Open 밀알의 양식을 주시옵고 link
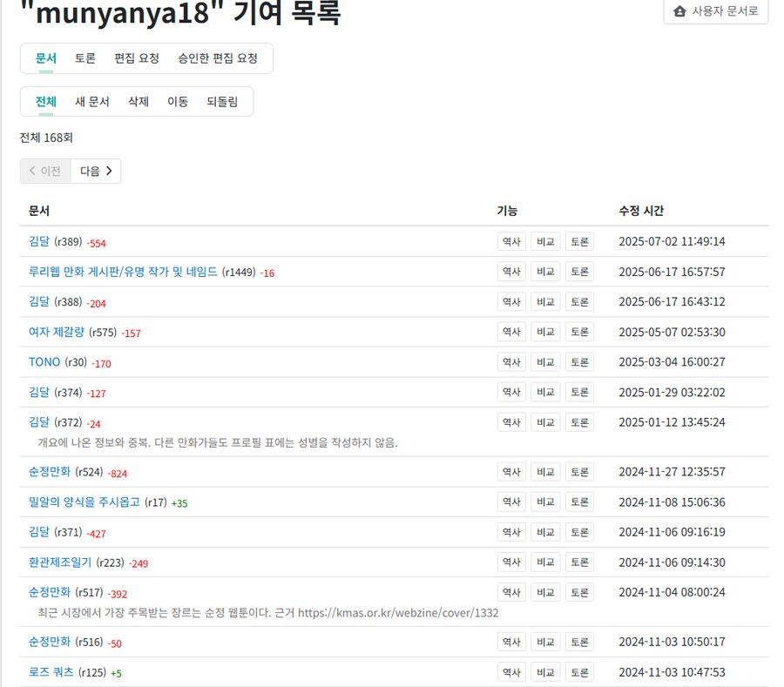The height and width of the screenshot is (687, 784). click(x=84, y=502)
